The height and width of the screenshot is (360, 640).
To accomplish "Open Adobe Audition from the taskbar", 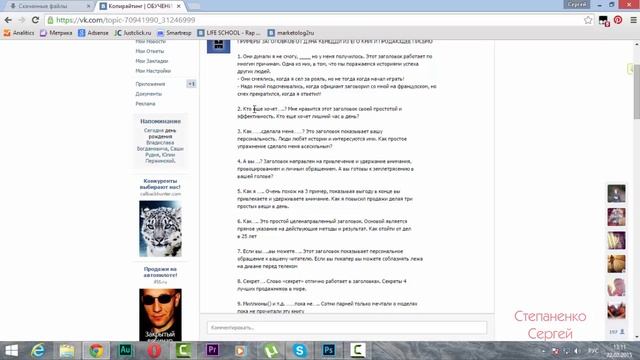I will point(125,350).
